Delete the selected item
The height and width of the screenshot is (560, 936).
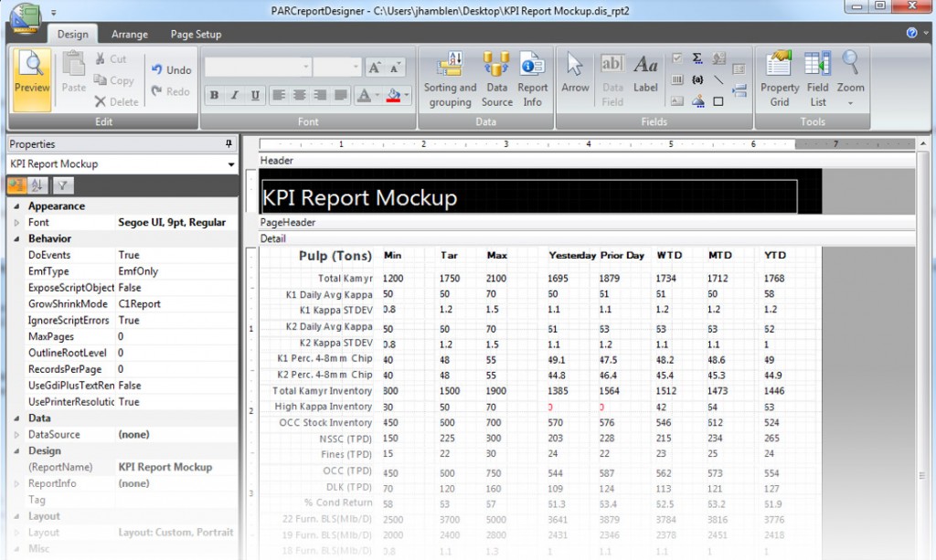(116, 102)
